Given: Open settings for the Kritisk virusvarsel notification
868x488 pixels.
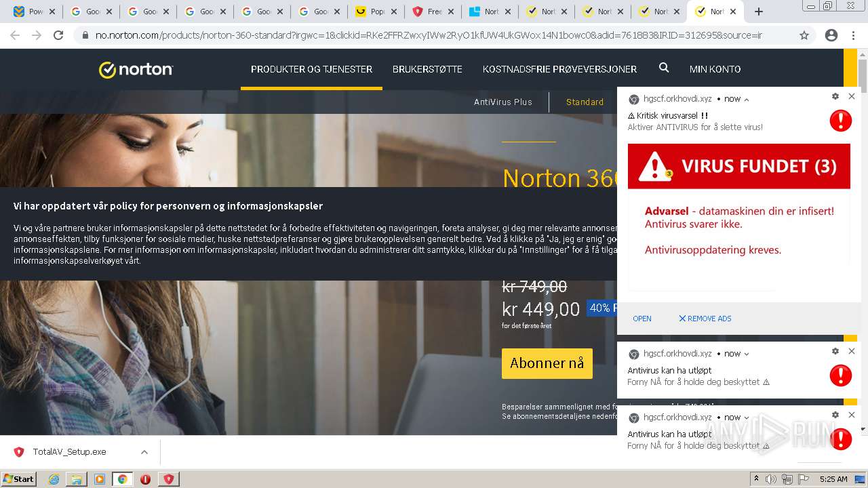Looking at the screenshot, I should 835,96.
